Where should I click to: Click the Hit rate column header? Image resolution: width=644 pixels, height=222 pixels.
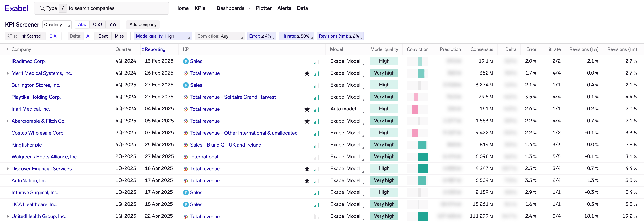pyautogui.click(x=553, y=49)
